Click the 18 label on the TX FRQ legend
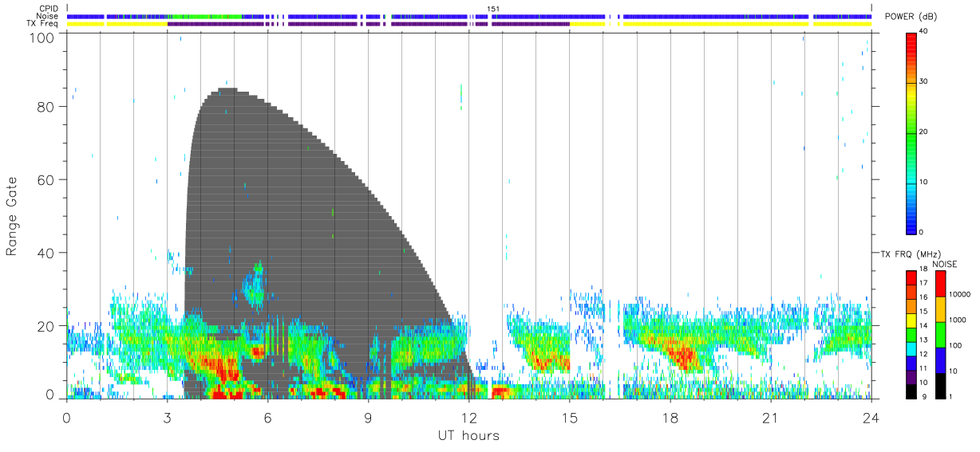Viewport: 980px width, 452px height. tap(923, 269)
